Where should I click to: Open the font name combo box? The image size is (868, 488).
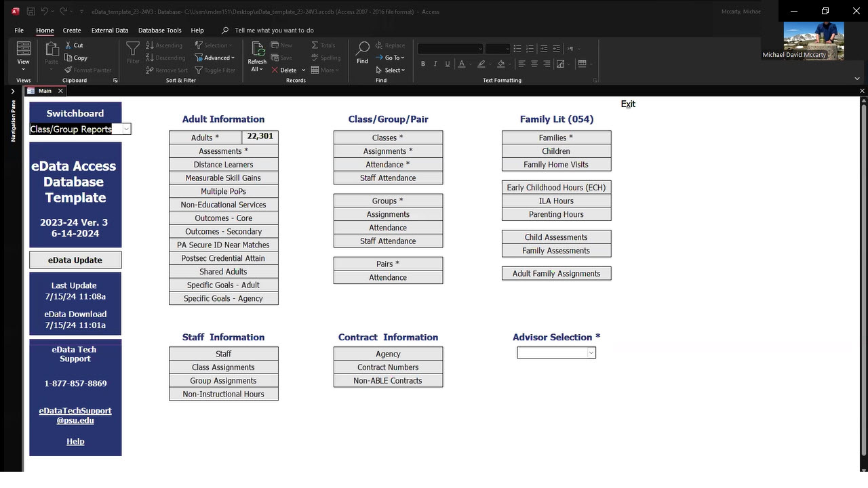point(450,48)
